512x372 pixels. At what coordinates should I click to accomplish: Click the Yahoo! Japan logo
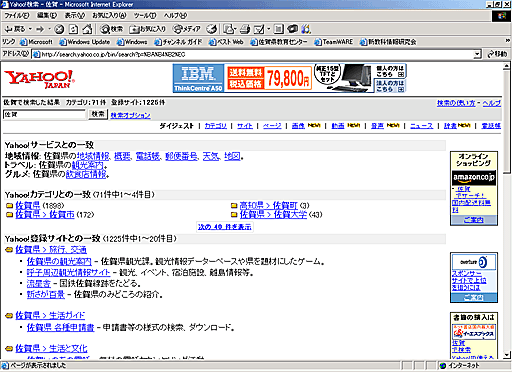coord(39,79)
